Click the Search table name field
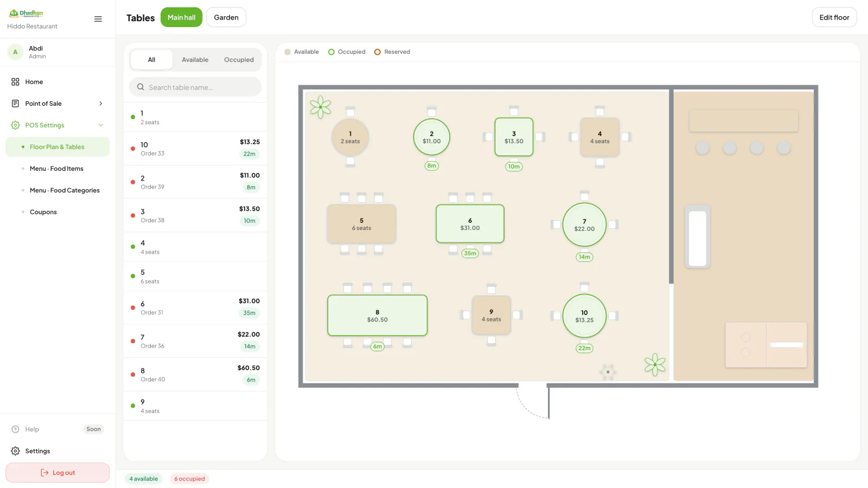This screenshot has height=488, width=868. [195, 87]
